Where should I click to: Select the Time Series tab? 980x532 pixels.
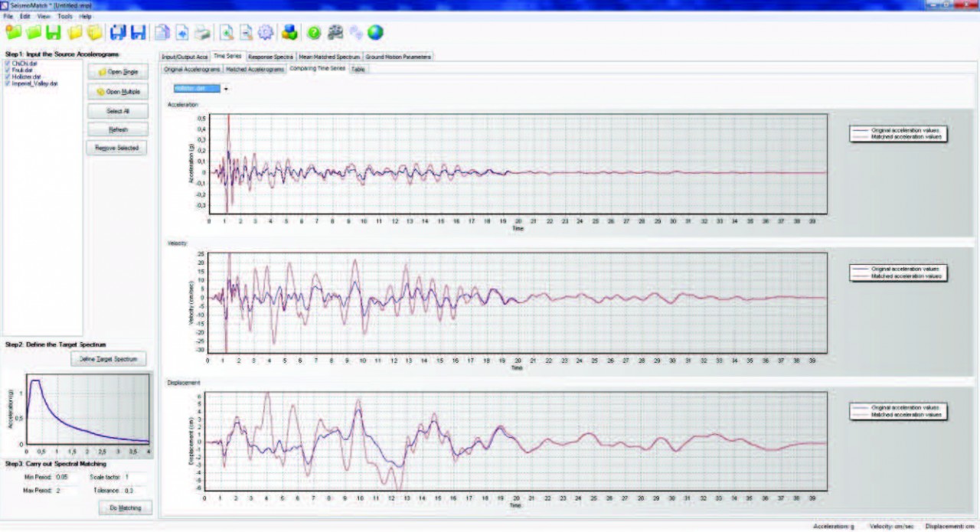[227, 56]
